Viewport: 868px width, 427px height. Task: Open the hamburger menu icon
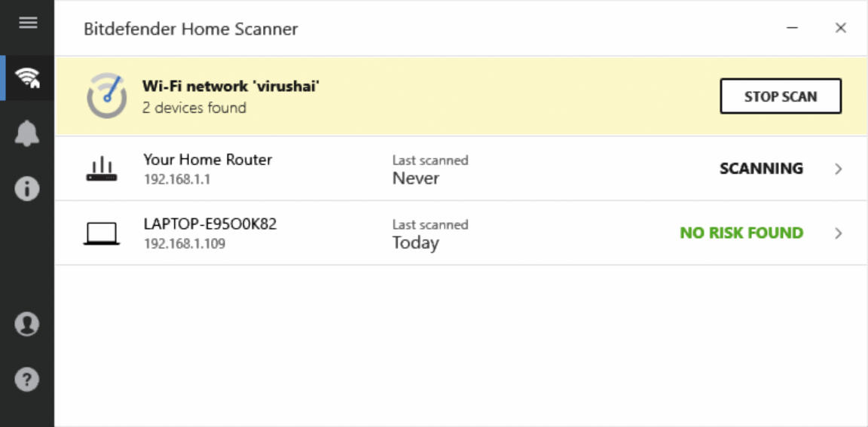(28, 23)
